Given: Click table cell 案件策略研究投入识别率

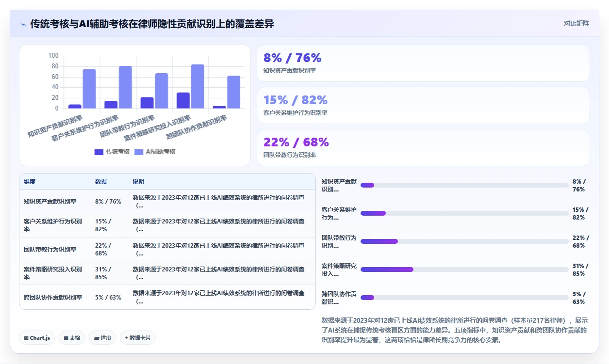Looking at the screenshot, I should (x=53, y=273).
